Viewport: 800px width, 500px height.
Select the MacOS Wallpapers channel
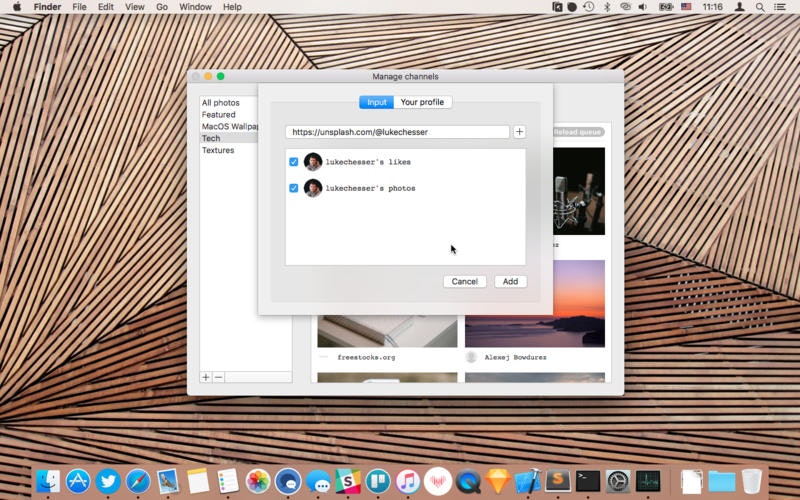(x=229, y=126)
